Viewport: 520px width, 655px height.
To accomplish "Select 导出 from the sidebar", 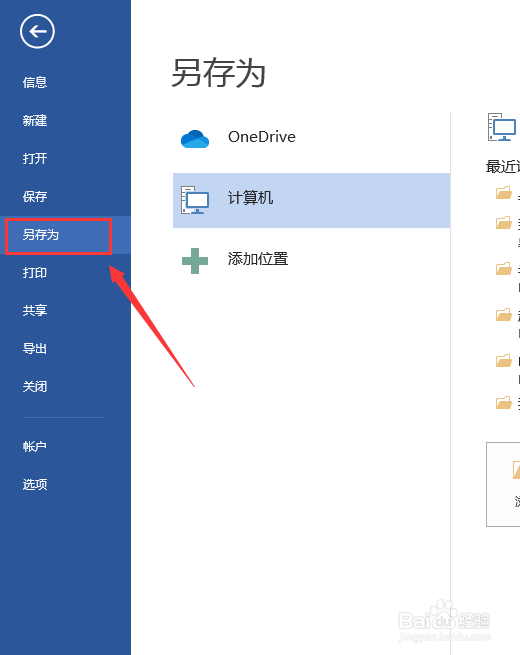I will click(35, 348).
